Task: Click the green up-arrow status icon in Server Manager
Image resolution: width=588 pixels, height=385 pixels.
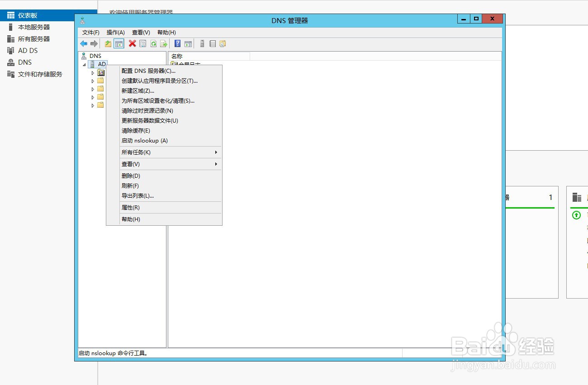Action: (x=576, y=215)
